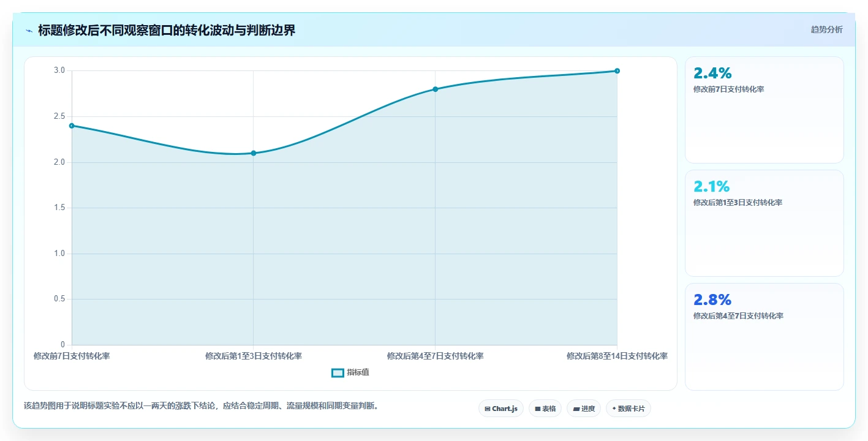The height and width of the screenshot is (441, 868).
Task: Click card label 修改前7日支付转化率
Action: [x=728, y=89]
